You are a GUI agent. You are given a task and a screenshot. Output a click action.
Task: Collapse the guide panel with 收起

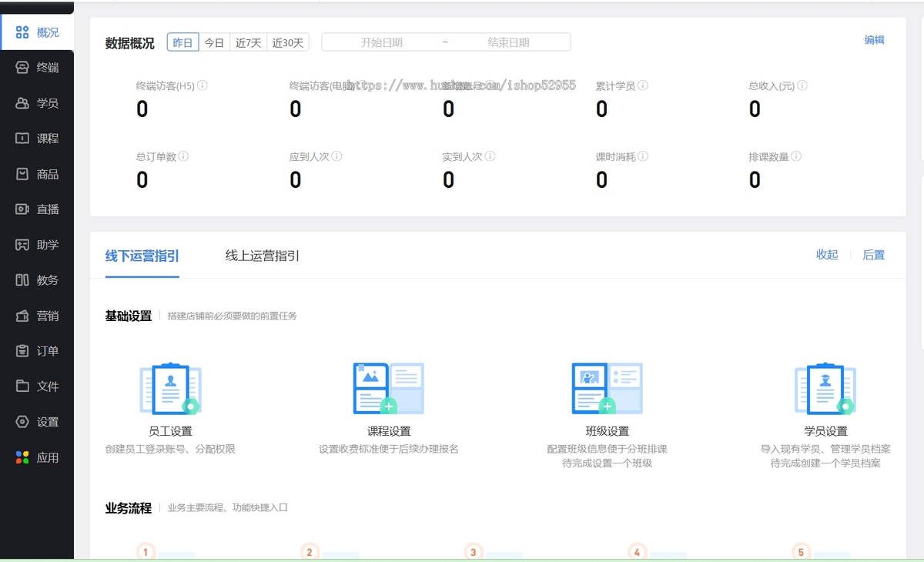(827, 255)
